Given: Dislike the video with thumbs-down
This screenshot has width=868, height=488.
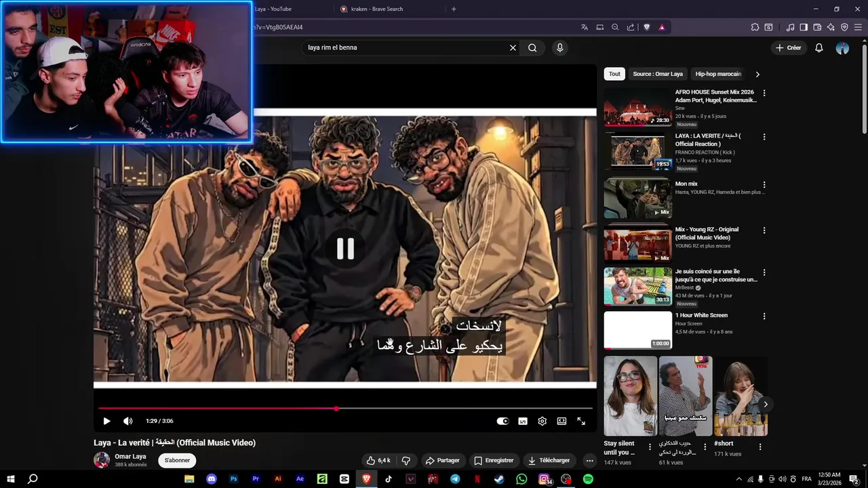Looking at the screenshot, I should 406,460.
